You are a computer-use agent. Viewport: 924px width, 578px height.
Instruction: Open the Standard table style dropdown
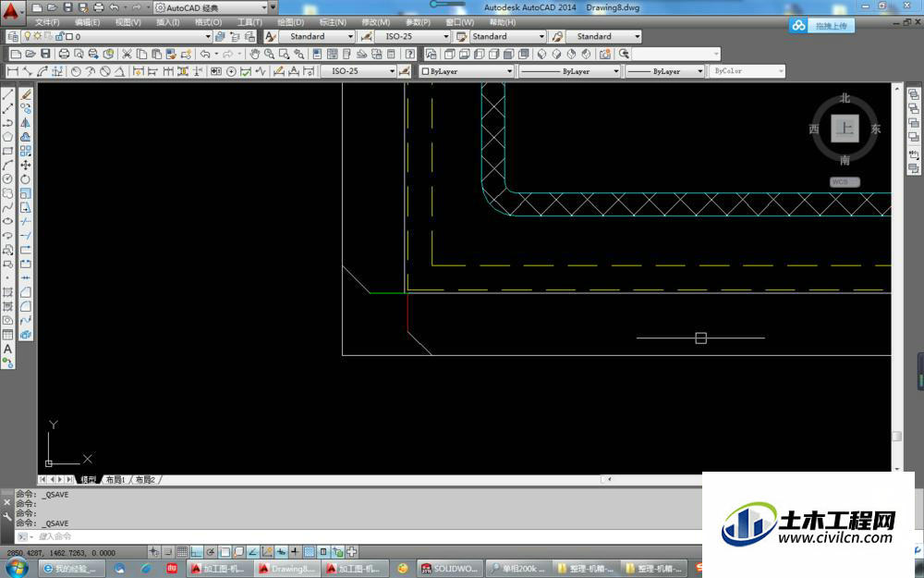tap(508, 37)
